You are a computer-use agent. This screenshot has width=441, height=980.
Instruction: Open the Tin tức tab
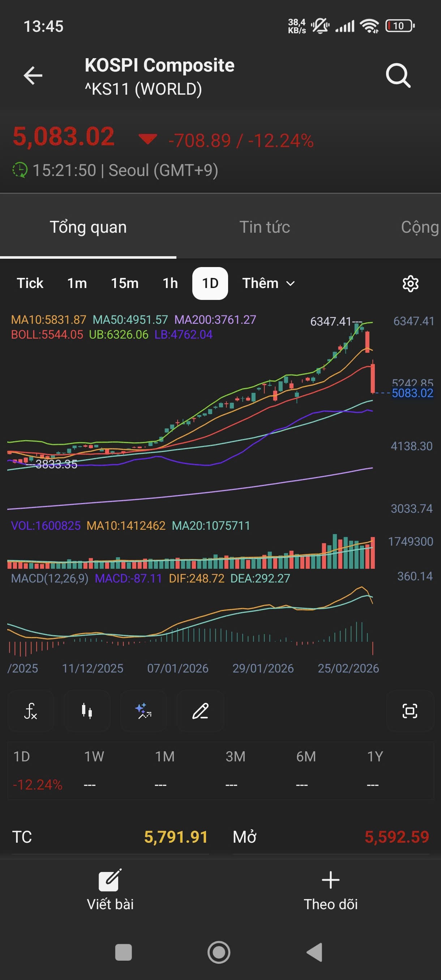(265, 227)
